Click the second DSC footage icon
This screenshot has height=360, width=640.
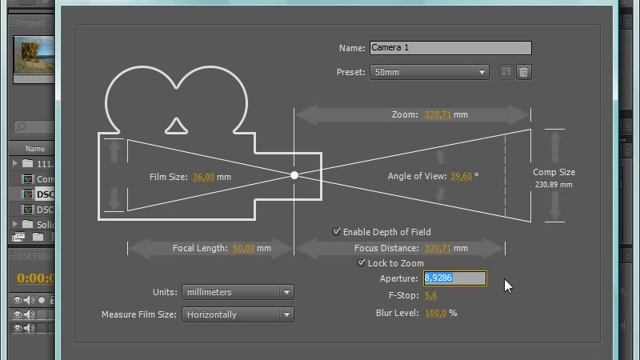point(28,210)
